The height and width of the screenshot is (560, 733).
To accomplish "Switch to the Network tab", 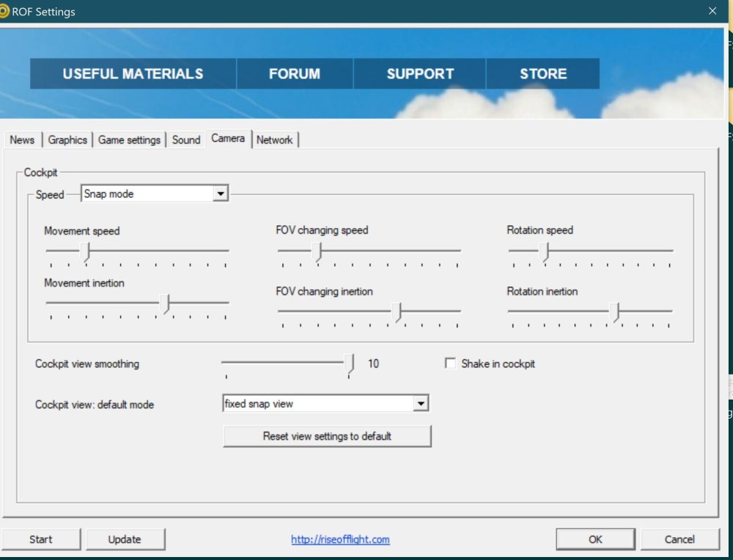I will [x=276, y=140].
